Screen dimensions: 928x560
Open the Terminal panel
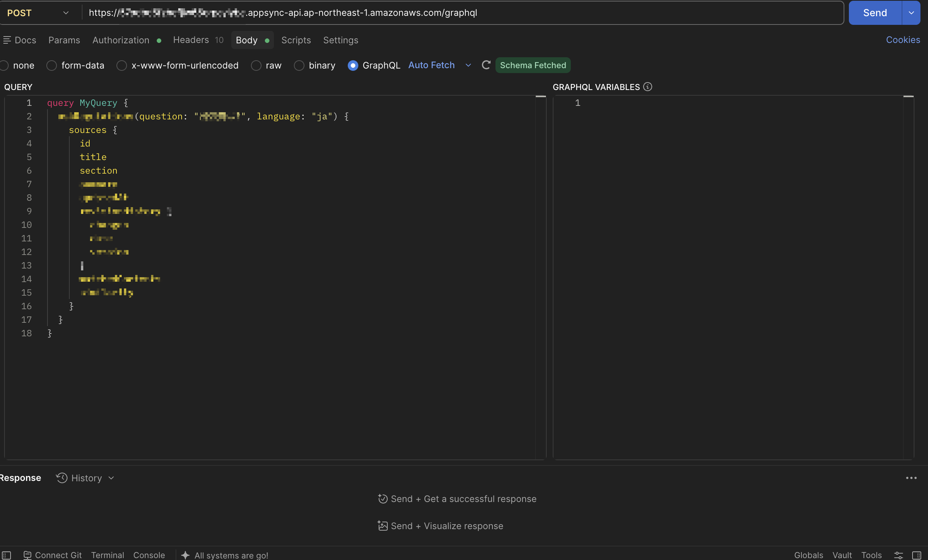[107, 555]
